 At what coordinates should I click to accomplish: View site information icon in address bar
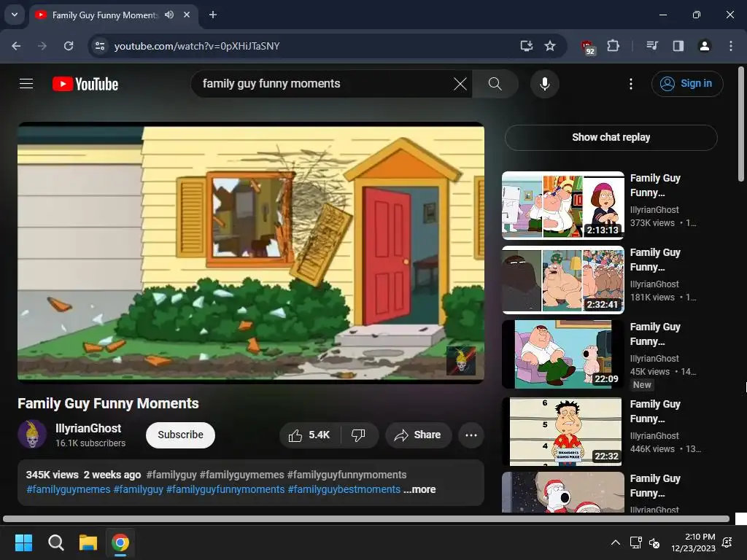(x=100, y=46)
